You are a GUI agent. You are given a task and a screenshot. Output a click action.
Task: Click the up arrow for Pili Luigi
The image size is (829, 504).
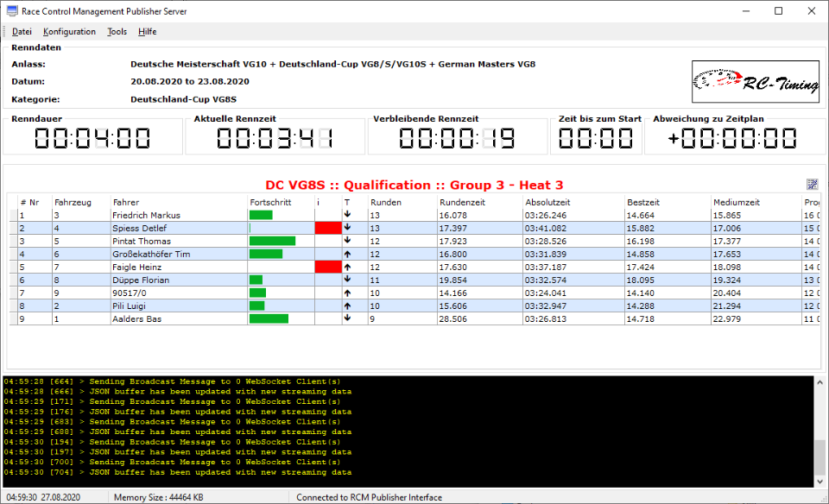(347, 306)
